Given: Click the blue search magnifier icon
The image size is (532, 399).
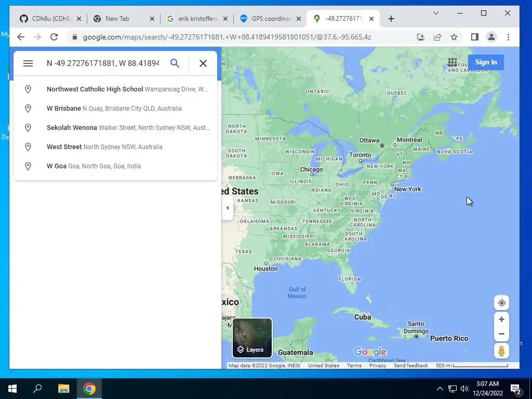Looking at the screenshot, I should click(x=175, y=63).
